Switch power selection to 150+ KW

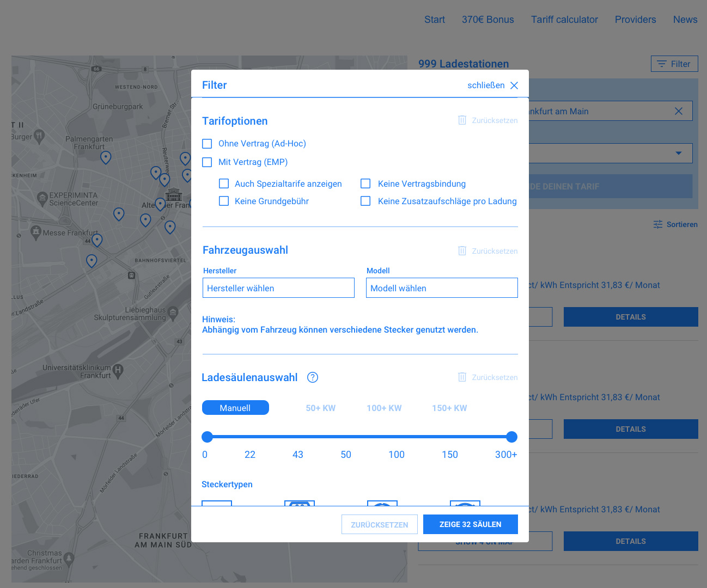[x=449, y=407]
